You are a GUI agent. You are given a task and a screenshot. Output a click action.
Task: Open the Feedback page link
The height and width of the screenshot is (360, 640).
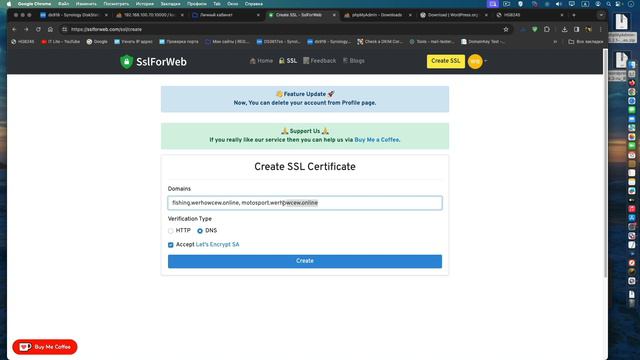[x=320, y=61]
